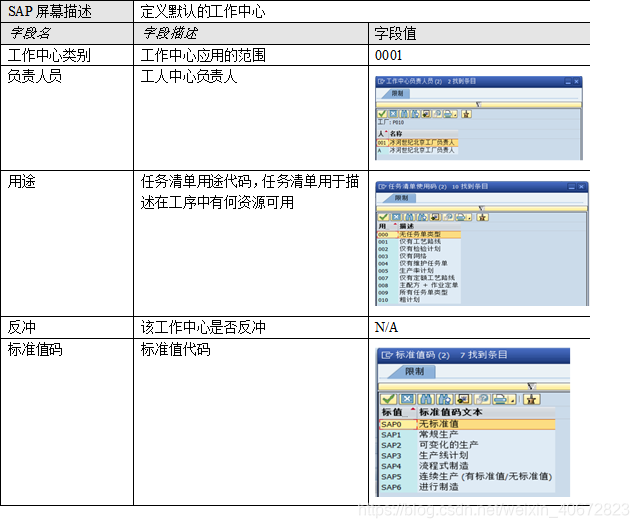Image resolution: width=639 pixels, height=528 pixels.
Task: Click new selection icon in 任务清单使用码 dialog
Action: coord(435,217)
